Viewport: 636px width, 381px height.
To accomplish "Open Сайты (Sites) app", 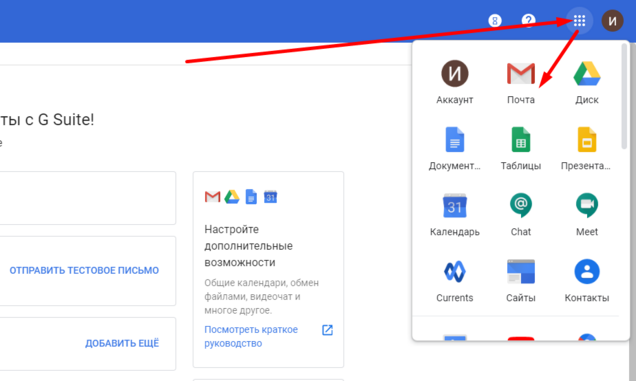I will [x=521, y=281].
